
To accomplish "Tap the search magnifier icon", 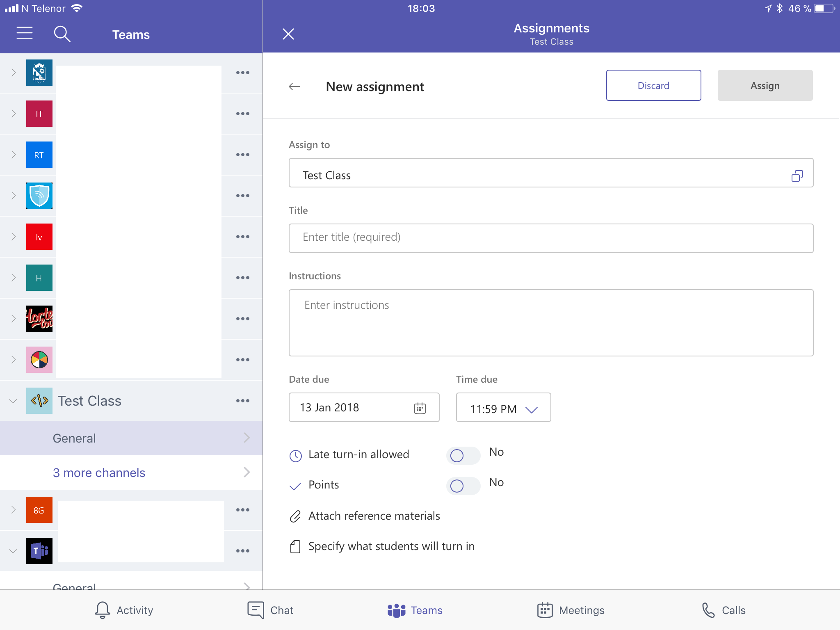I will 62,34.
